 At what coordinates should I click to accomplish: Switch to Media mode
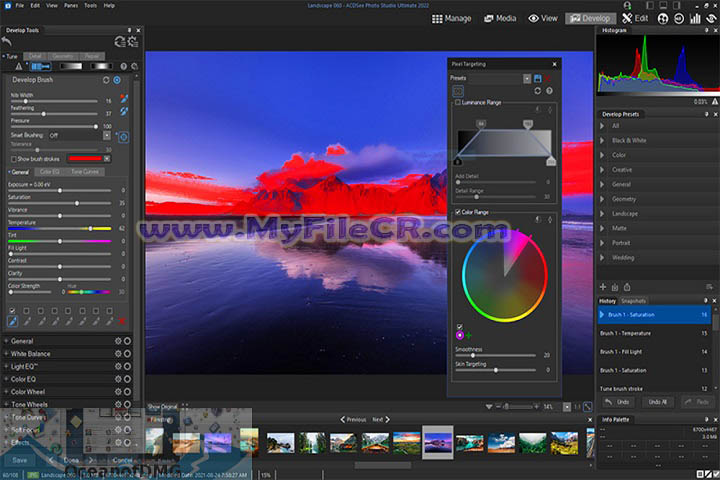[500, 18]
